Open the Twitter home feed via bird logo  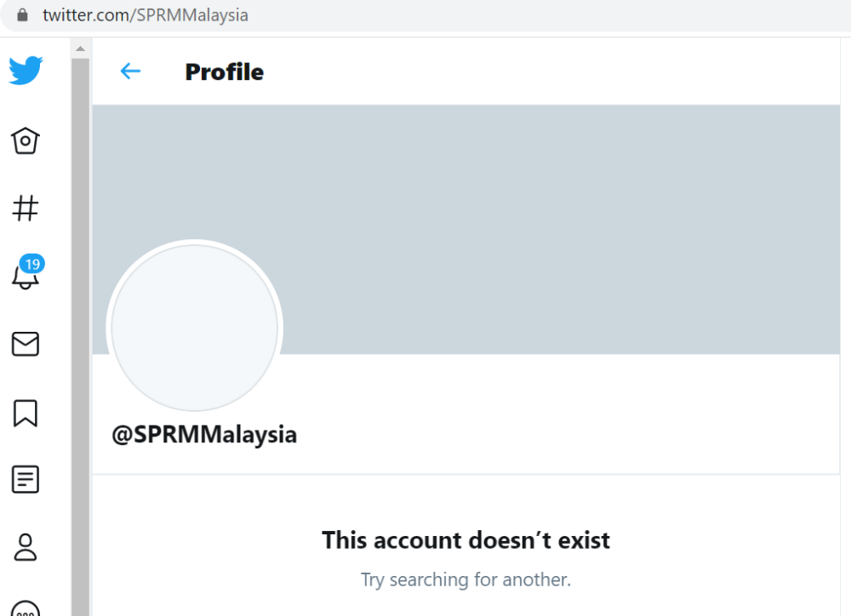(26, 71)
